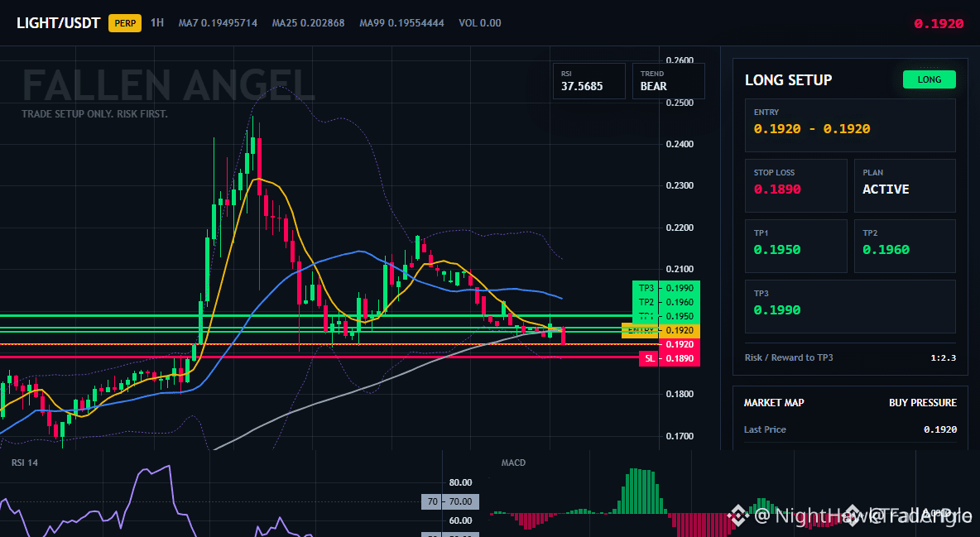Screen dimensions: 980x537
Task: Click the ENTRY 0.1920 - 0.1920 box
Action: pyautogui.click(x=850, y=125)
